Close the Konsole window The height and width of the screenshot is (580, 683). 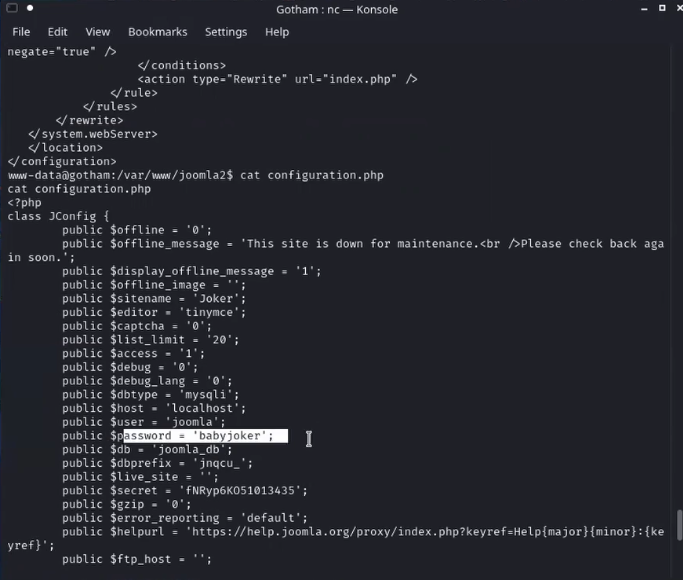(679, 8)
